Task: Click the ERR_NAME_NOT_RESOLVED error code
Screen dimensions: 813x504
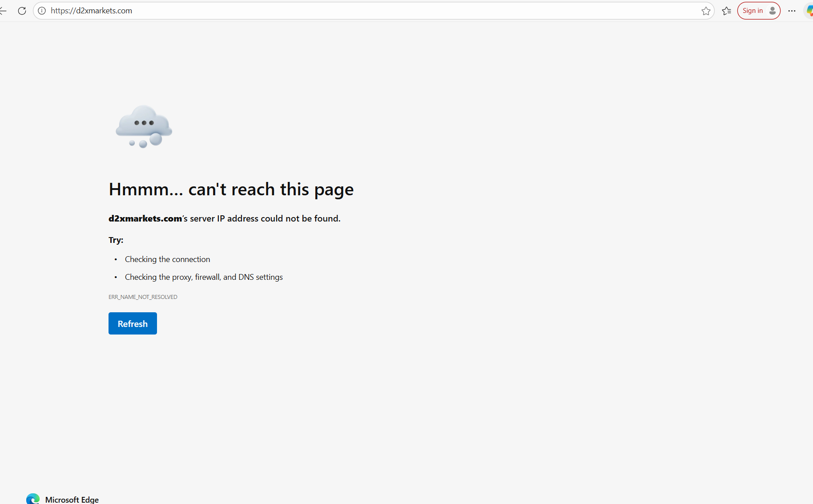Action: (143, 297)
